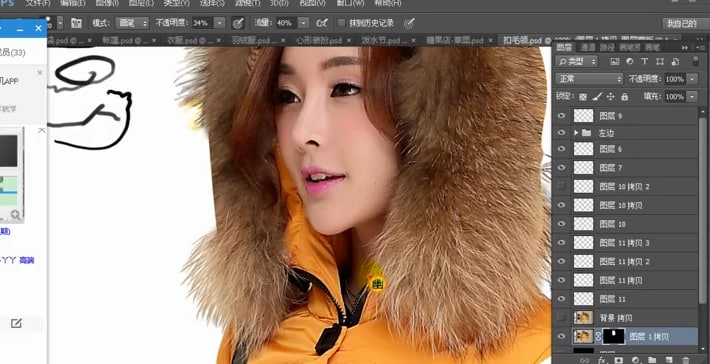The image size is (710, 364).
Task: Enable airbrush mode icon next to flow
Action: tap(322, 23)
